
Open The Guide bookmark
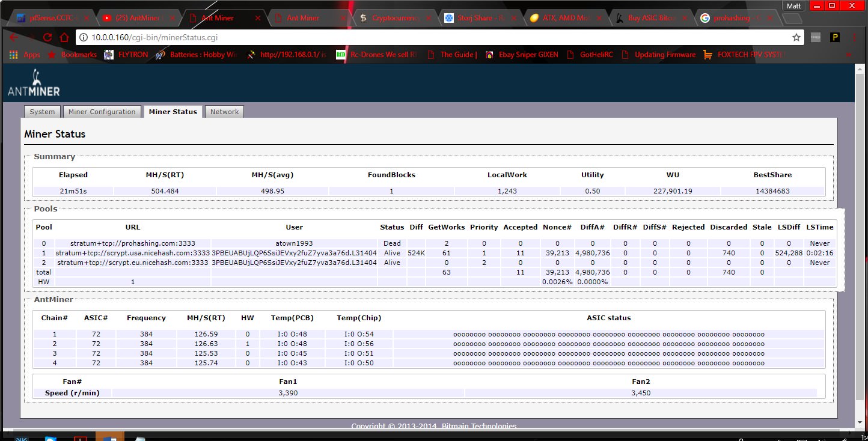[x=452, y=55]
